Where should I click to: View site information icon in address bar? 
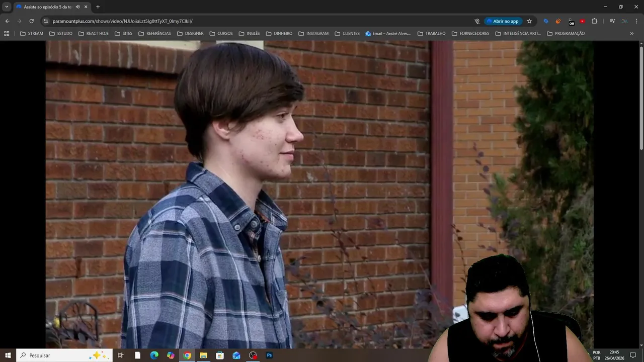point(46,21)
